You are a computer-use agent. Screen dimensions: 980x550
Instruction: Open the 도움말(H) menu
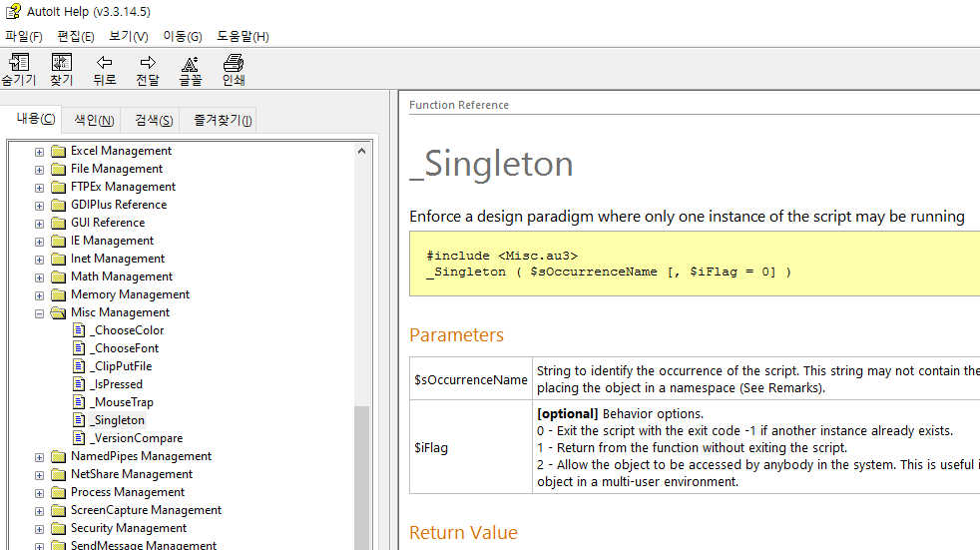(x=243, y=36)
